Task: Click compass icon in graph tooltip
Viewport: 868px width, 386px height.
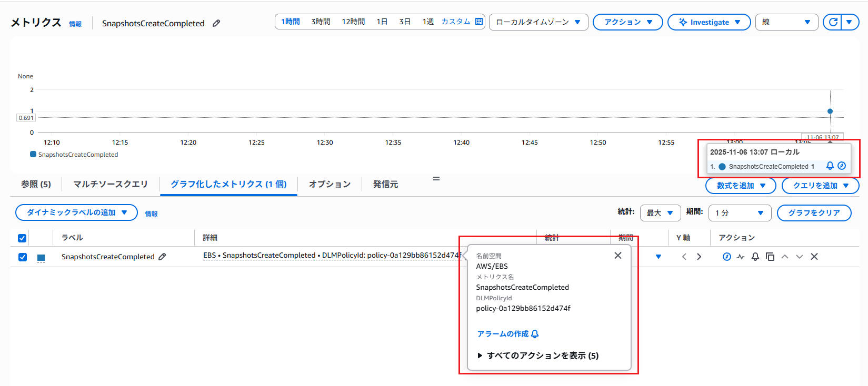Action: click(842, 166)
